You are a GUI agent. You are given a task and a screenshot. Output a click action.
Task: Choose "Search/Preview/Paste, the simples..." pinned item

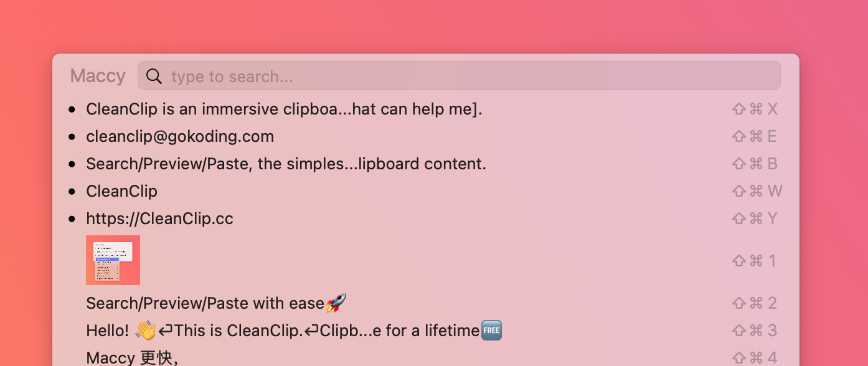[286, 164]
